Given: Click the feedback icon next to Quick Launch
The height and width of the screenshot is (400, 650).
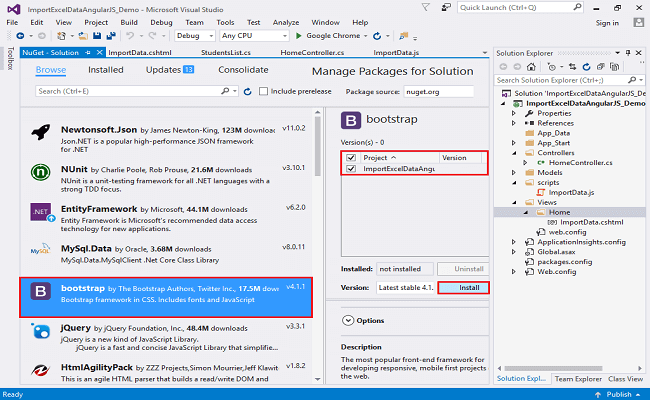Looking at the screenshot, I should coord(446,8).
